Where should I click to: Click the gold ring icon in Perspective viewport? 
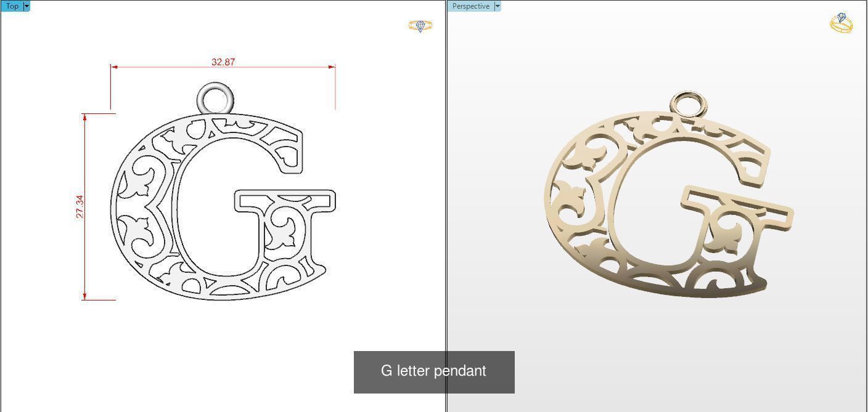(x=841, y=23)
